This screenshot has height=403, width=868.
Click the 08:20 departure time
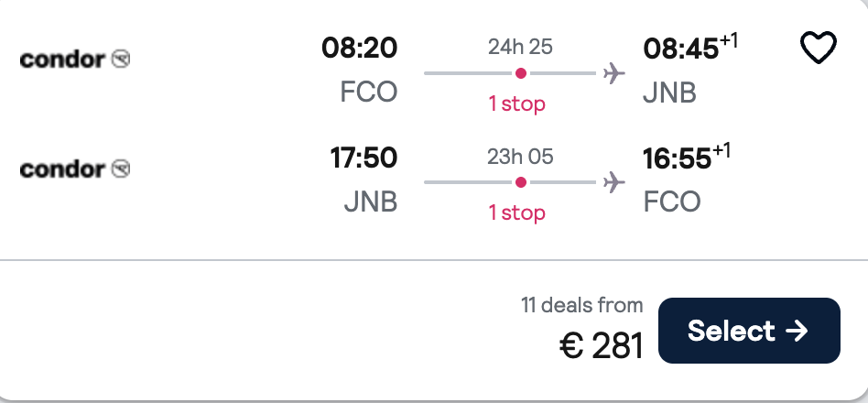359,48
